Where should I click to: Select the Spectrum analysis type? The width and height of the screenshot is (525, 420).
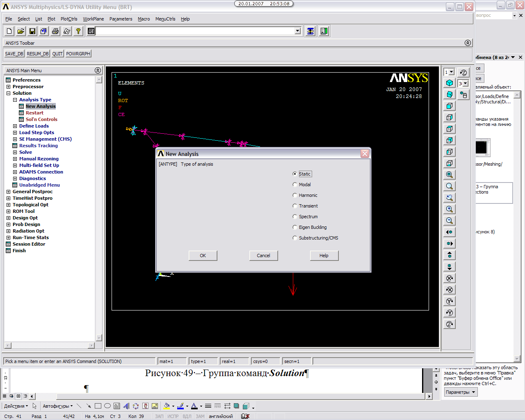[x=294, y=217]
